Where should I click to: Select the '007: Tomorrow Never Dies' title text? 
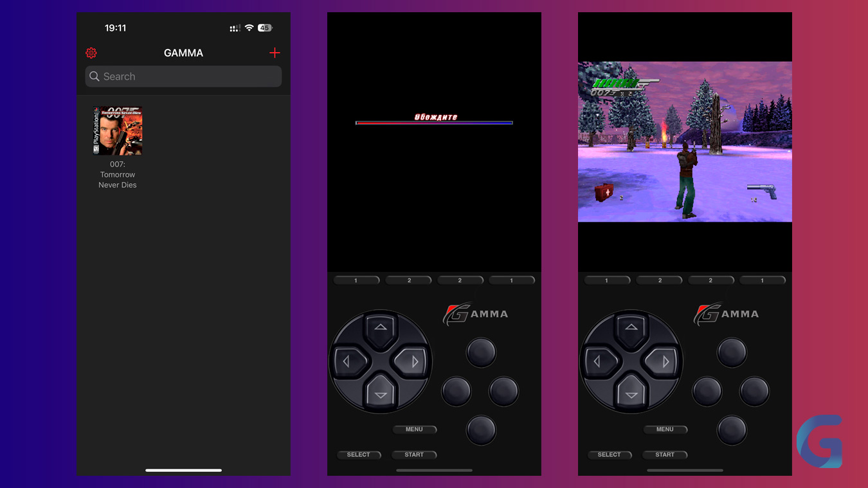point(118,175)
